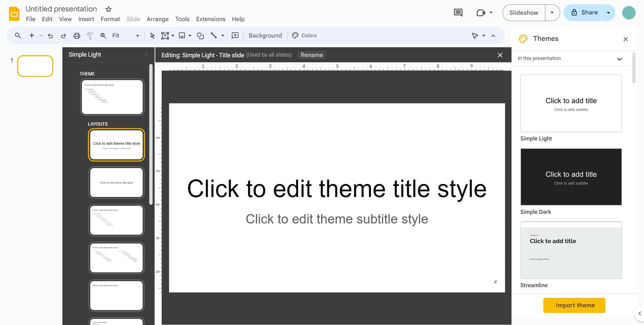644x325 pixels.
Task: Open the comment history icon
Action: tap(458, 13)
